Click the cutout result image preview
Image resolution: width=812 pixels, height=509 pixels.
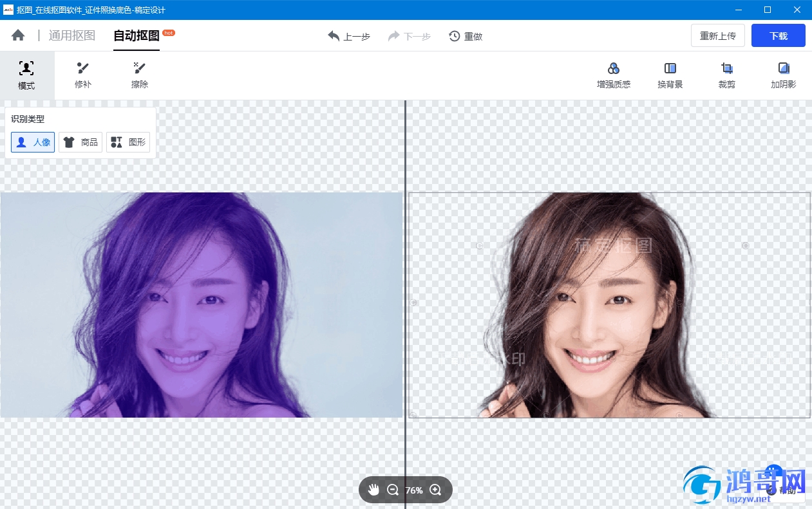pyautogui.click(x=609, y=305)
